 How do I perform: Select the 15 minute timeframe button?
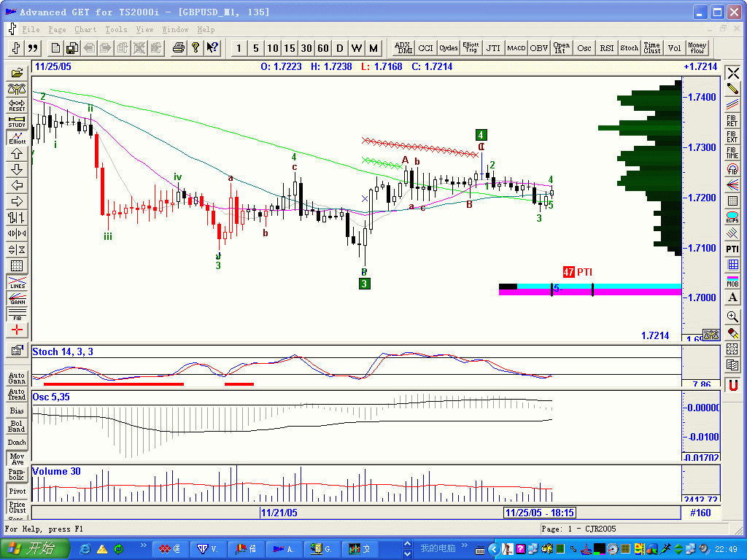290,48
